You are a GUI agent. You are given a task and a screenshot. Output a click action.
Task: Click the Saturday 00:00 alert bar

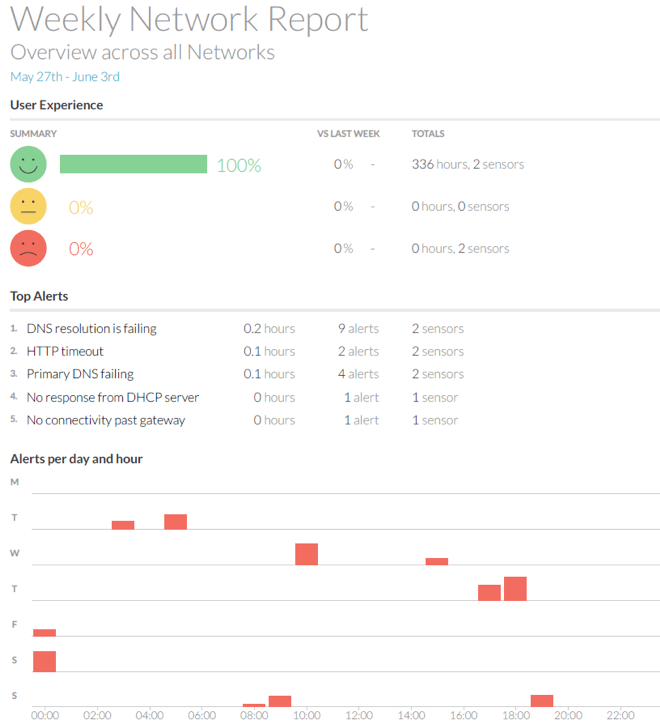coord(44,661)
